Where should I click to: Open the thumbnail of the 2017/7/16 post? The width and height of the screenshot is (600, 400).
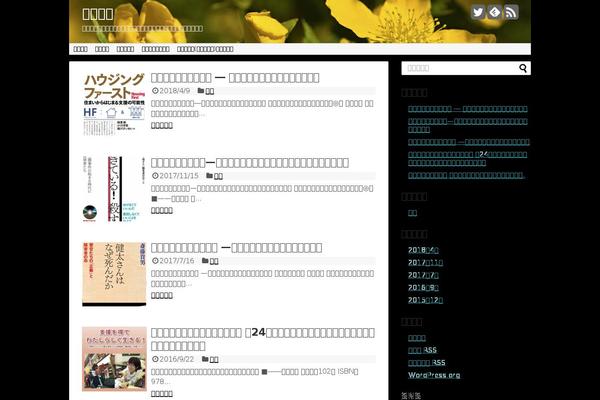(x=114, y=274)
